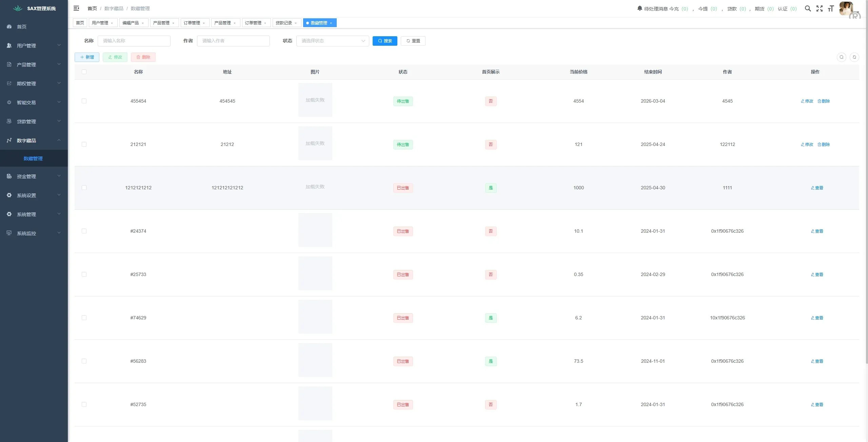Tick the checkbox for row 455454
Screen dimensions: 868x442
84,101
